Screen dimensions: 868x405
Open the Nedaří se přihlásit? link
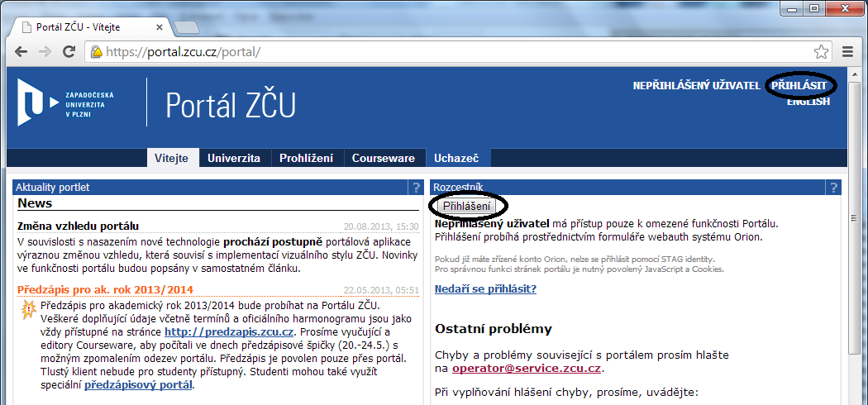coord(485,288)
